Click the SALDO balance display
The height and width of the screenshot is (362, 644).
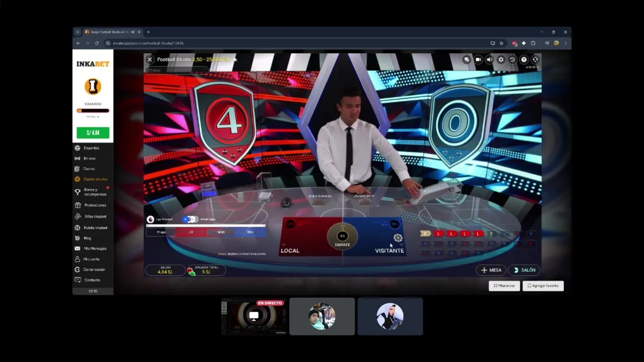tap(165, 270)
